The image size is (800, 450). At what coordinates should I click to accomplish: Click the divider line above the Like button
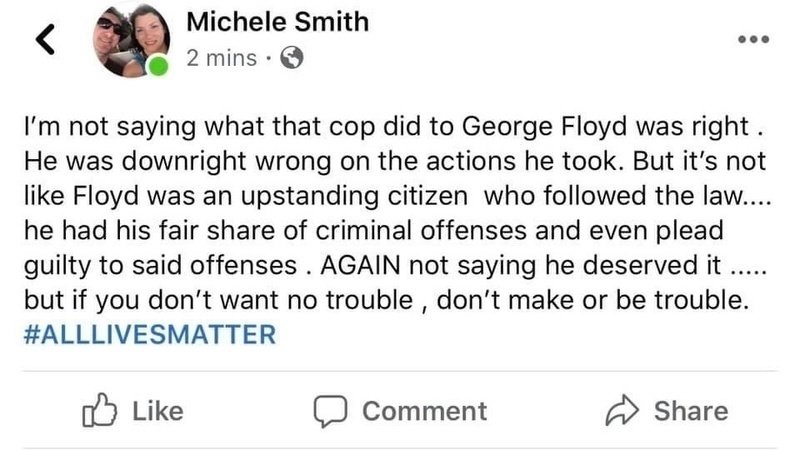[x=400, y=371]
